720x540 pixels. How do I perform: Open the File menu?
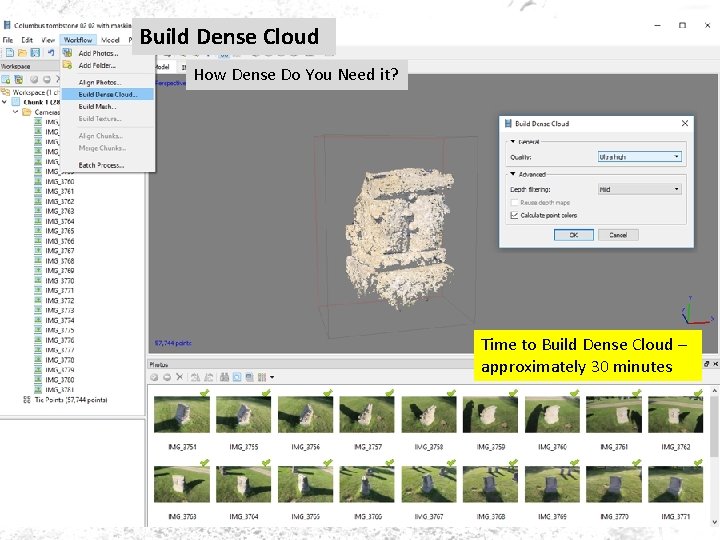click(8, 40)
